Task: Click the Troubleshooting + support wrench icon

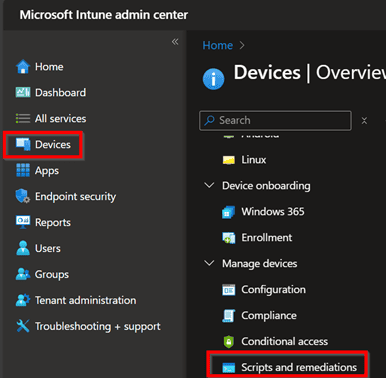Action: [x=23, y=326]
